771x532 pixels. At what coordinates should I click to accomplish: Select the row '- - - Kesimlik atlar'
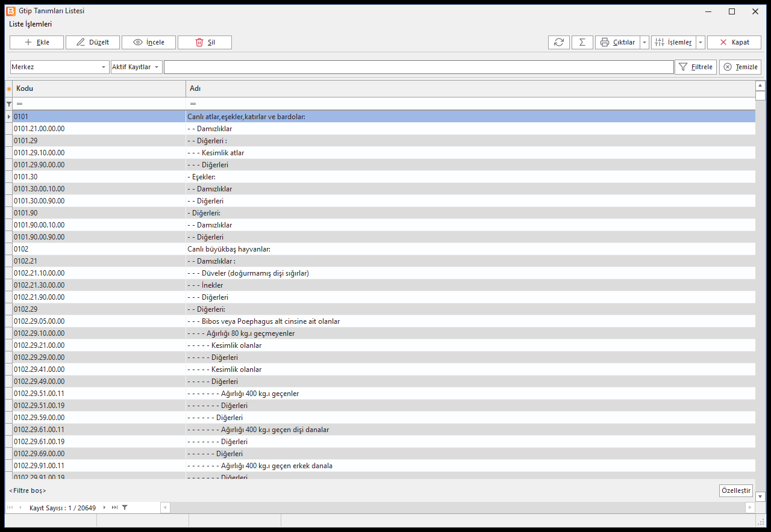[x=384, y=152]
